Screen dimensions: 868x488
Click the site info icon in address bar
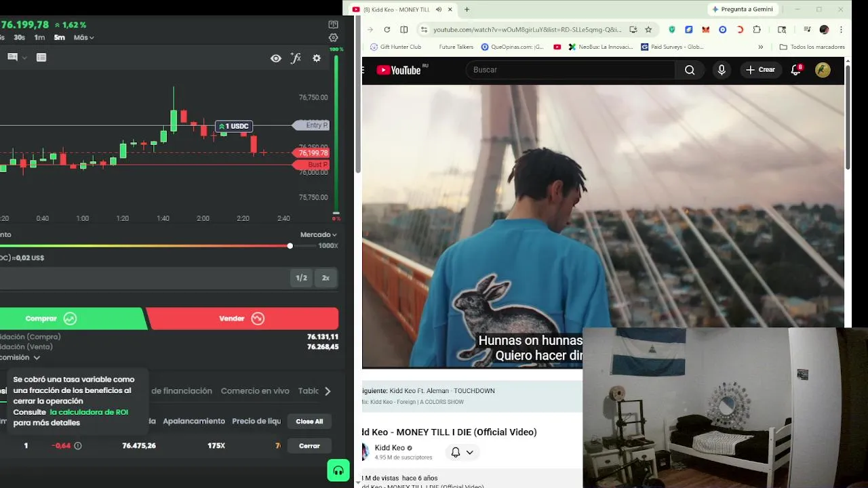(x=424, y=29)
